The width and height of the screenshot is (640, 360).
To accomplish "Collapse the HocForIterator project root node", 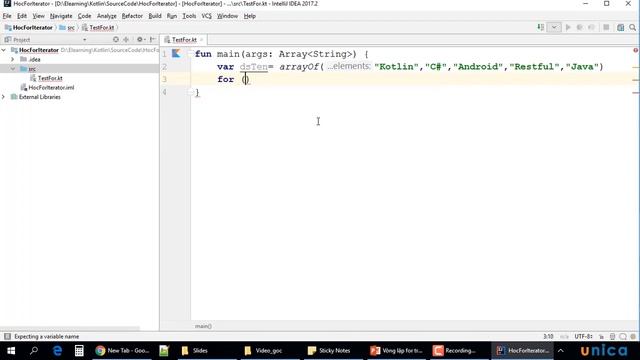I will pos(4,50).
